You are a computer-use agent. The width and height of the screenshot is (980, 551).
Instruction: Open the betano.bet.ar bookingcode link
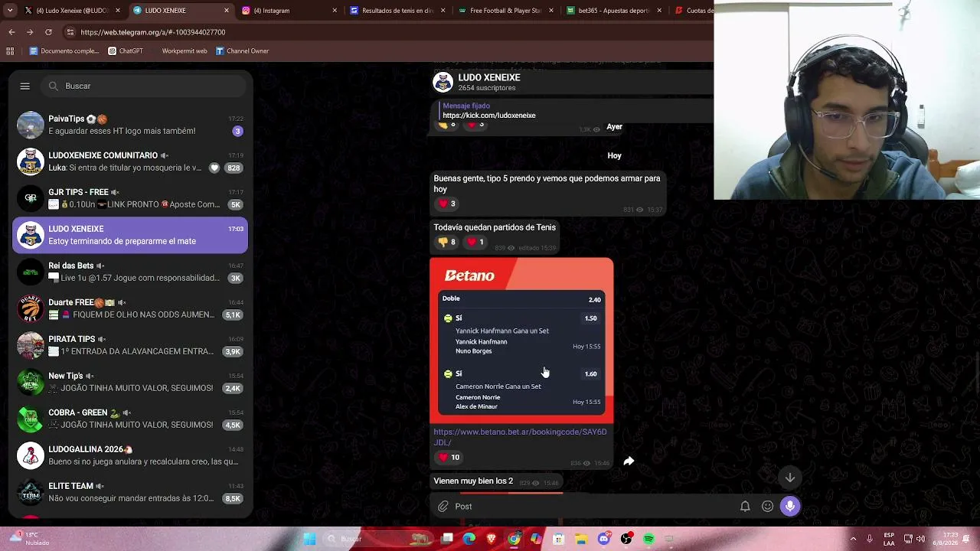coord(520,437)
